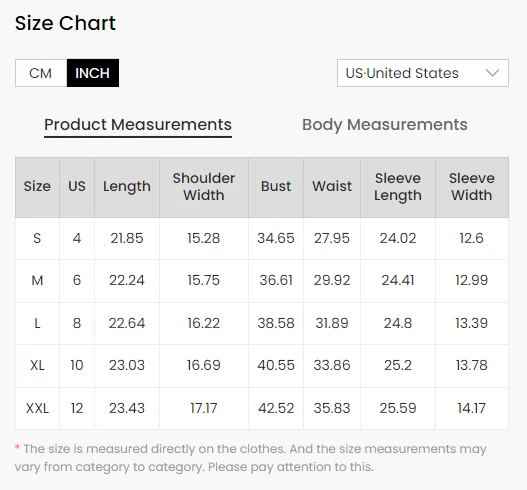Click the Shoulder Width column header
Viewport: 527px width, 490px height.
tap(204, 187)
